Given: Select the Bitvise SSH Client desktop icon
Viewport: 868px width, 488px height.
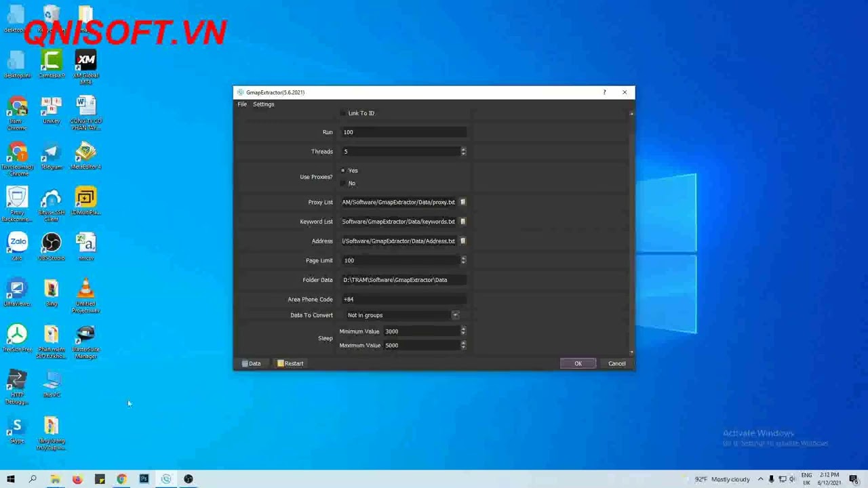Looking at the screenshot, I should [x=52, y=205].
